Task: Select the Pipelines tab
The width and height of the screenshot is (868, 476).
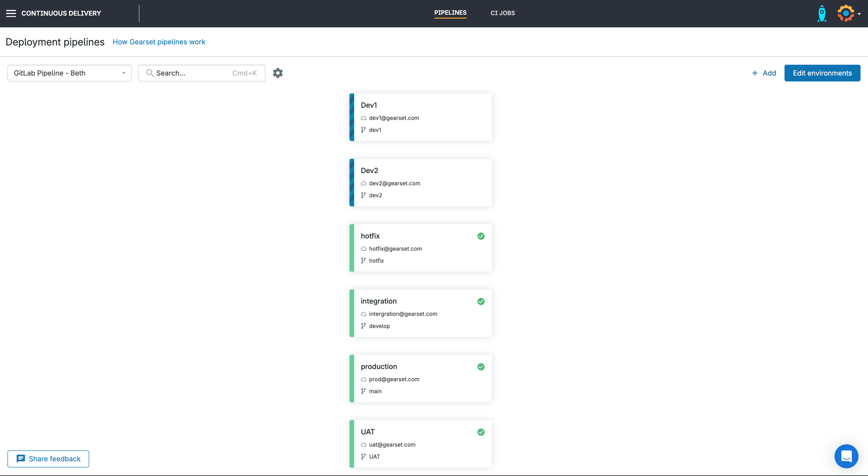Action: (450, 13)
